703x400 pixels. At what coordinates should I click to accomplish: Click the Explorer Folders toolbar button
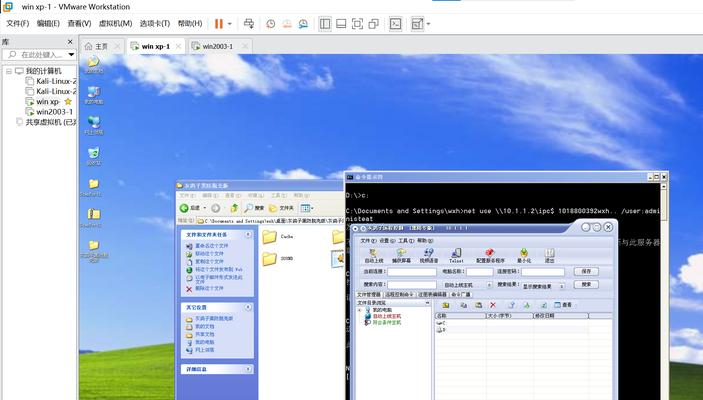point(281,208)
